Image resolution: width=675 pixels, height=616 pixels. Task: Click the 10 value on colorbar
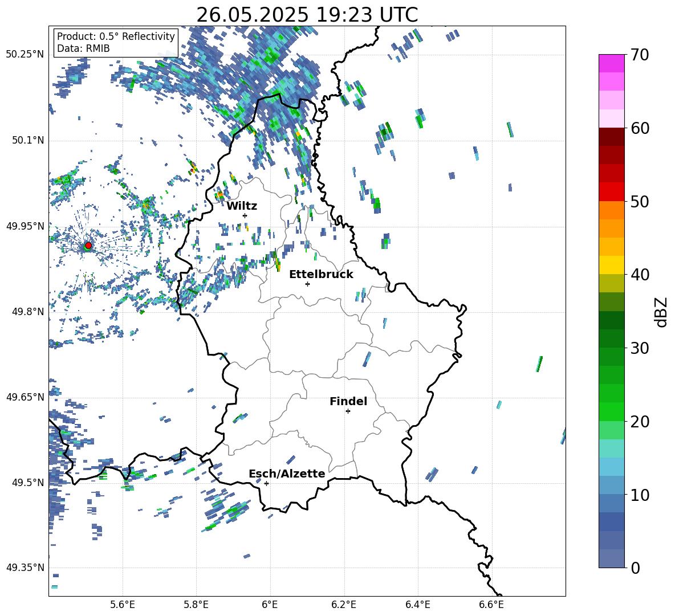640,495
